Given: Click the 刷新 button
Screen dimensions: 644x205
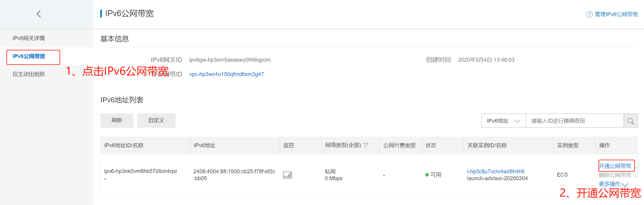Looking at the screenshot, I should (x=117, y=120).
